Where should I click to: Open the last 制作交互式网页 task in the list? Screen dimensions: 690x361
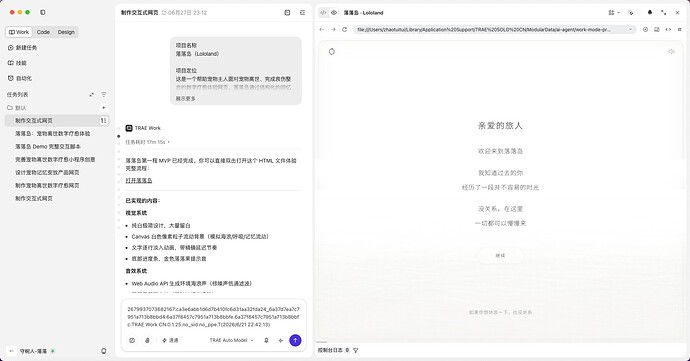pyautogui.click(x=34, y=199)
